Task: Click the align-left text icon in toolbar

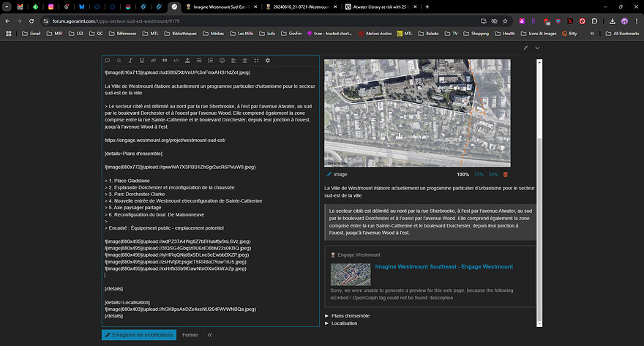Action: tap(233, 60)
